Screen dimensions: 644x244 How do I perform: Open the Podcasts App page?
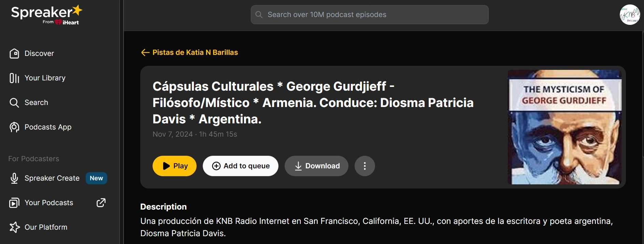(48, 127)
